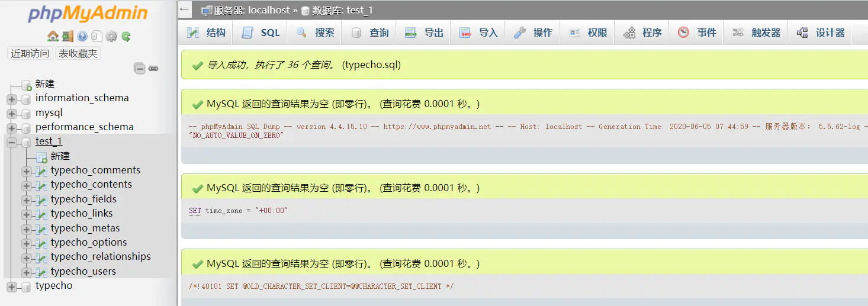This screenshot has width=868, height=306.
Task: Expand the typecho_fields table node
Action: click(x=27, y=200)
